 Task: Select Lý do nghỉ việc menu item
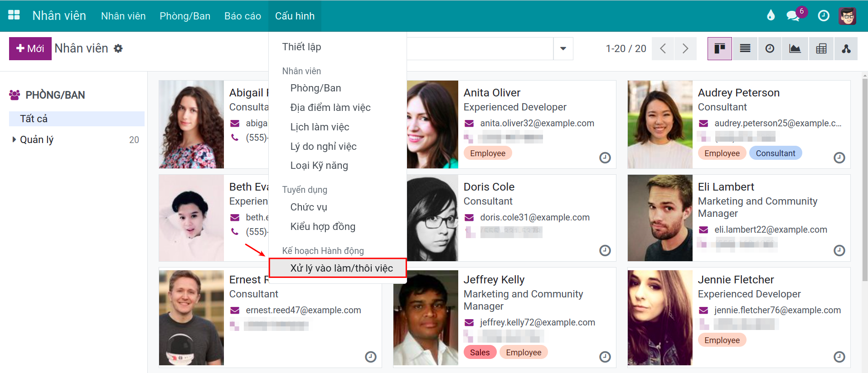[323, 146]
